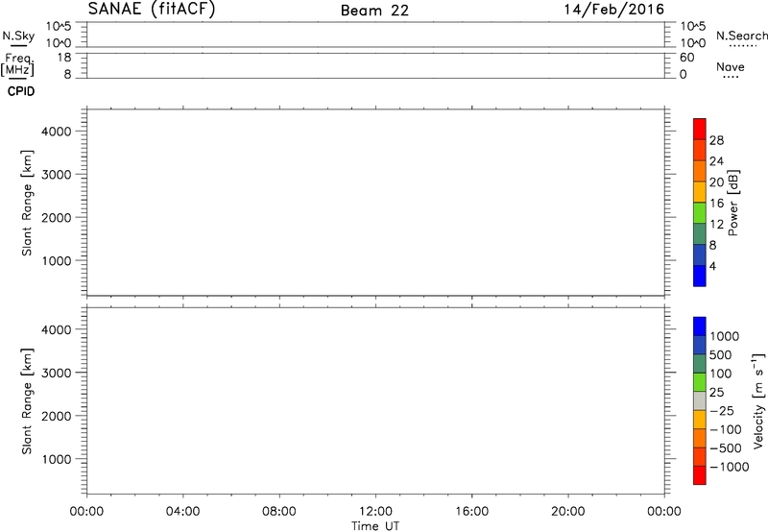Select the Freq. [MHz] axis label

coord(19,66)
